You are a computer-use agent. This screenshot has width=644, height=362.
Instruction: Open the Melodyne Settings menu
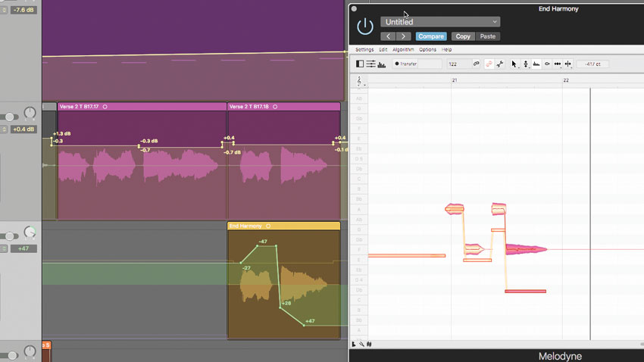(364, 50)
